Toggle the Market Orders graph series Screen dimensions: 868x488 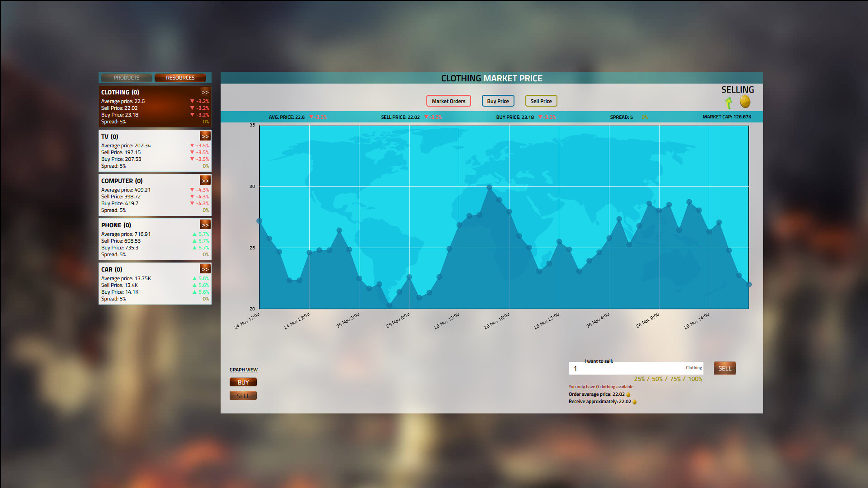coord(448,101)
